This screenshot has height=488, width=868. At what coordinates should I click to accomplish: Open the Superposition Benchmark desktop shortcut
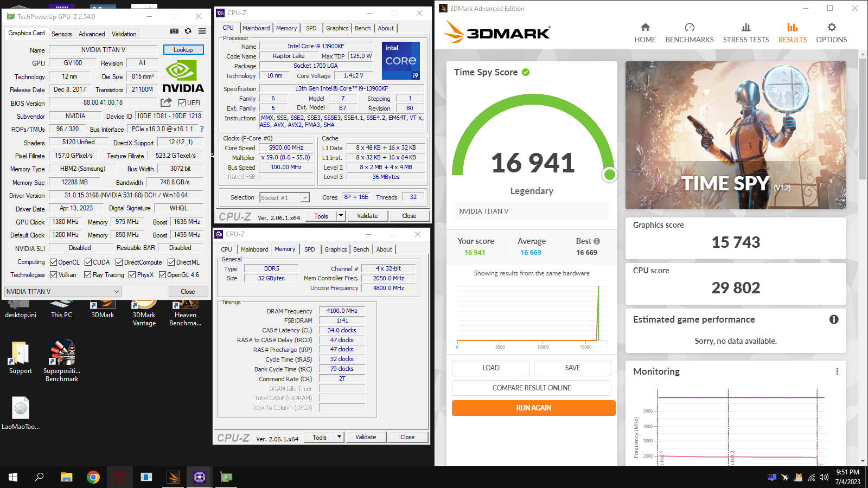(x=62, y=361)
